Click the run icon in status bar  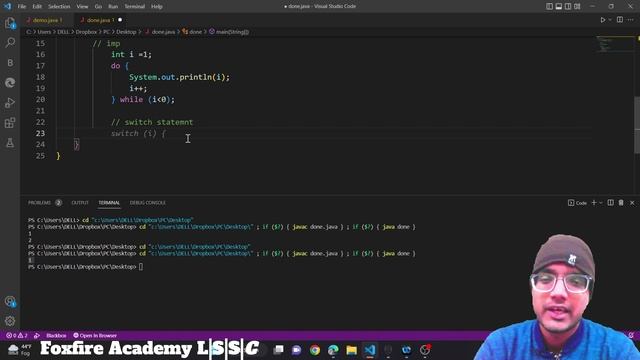click(37, 336)
